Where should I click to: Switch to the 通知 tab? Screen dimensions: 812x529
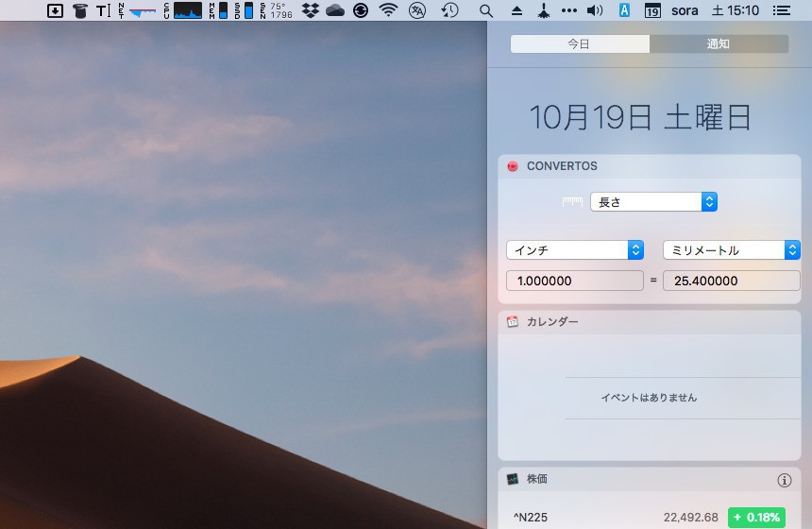719,44
